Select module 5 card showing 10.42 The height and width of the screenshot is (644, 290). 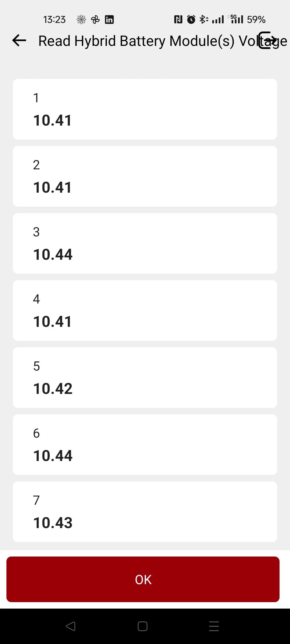click(x=145, y=378)
